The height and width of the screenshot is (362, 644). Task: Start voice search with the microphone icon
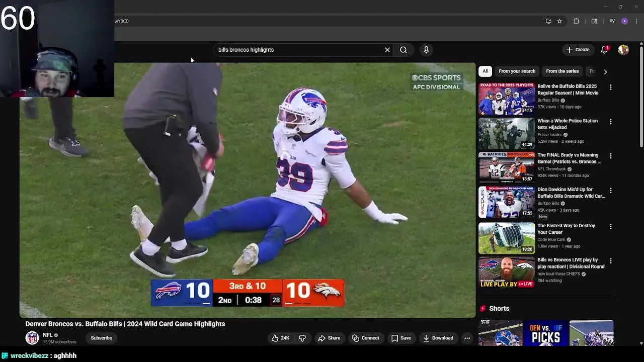click(x=426, y=50)
